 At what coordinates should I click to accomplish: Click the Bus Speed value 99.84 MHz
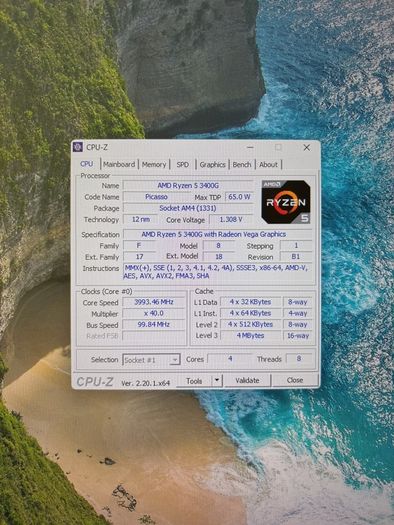click(154, 324)
